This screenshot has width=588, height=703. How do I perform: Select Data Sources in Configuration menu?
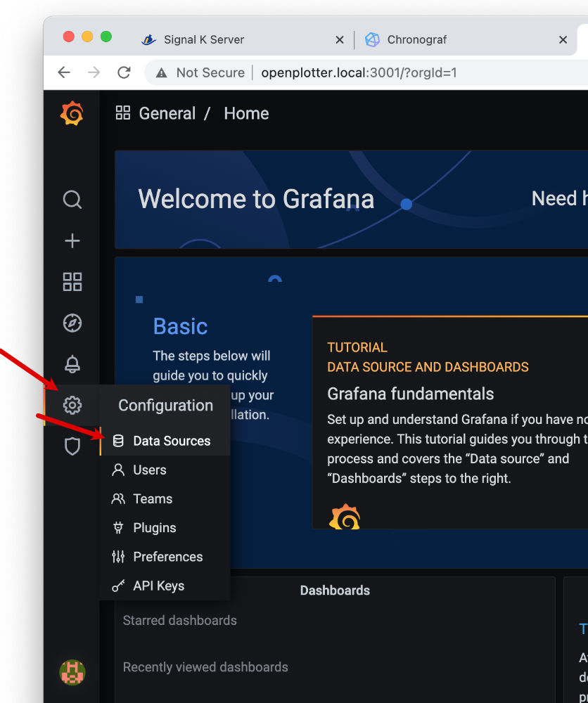171,441
